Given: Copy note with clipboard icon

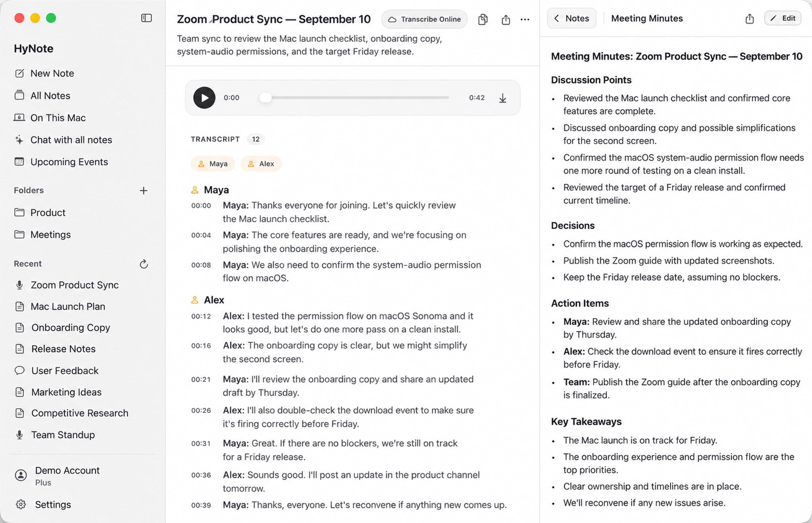Looking at the screenshot, I should point(483,19).
